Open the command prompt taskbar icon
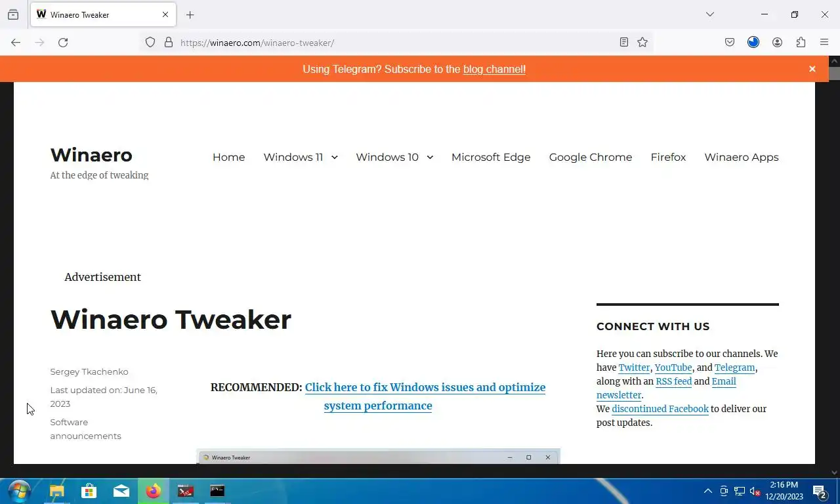This screenshot has height=504, width=840. point(217,491)
